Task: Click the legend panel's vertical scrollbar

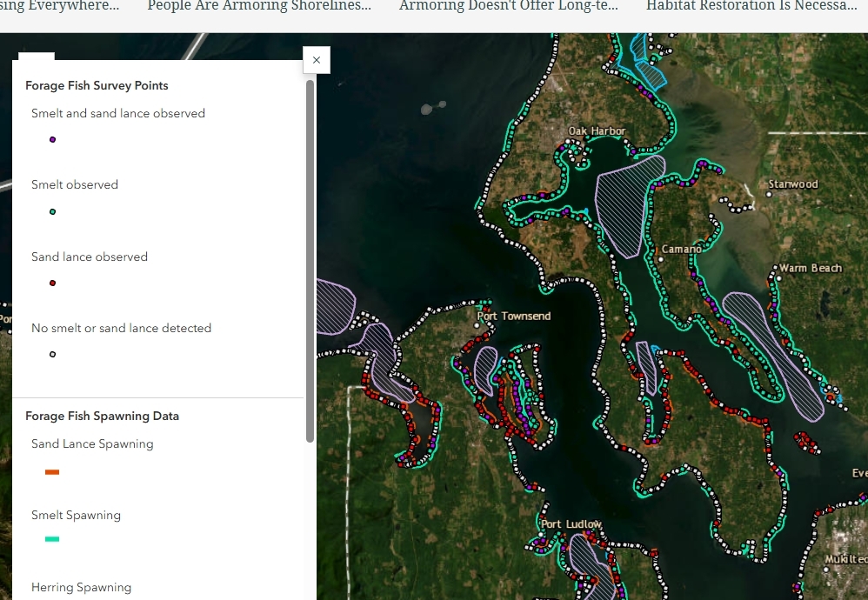Action: pyautogui.click(x=310, y=261)
